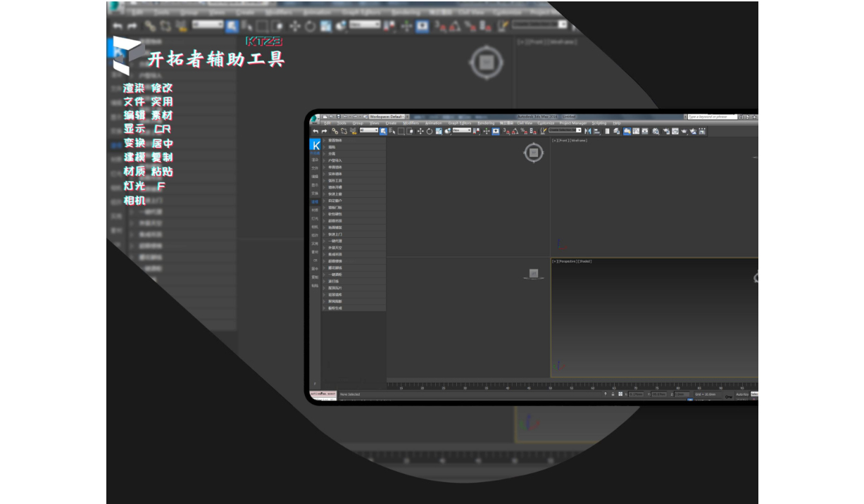Screen dimensions: 864x504
Task: Activate the Select Object tool
Action: point(383,131)
